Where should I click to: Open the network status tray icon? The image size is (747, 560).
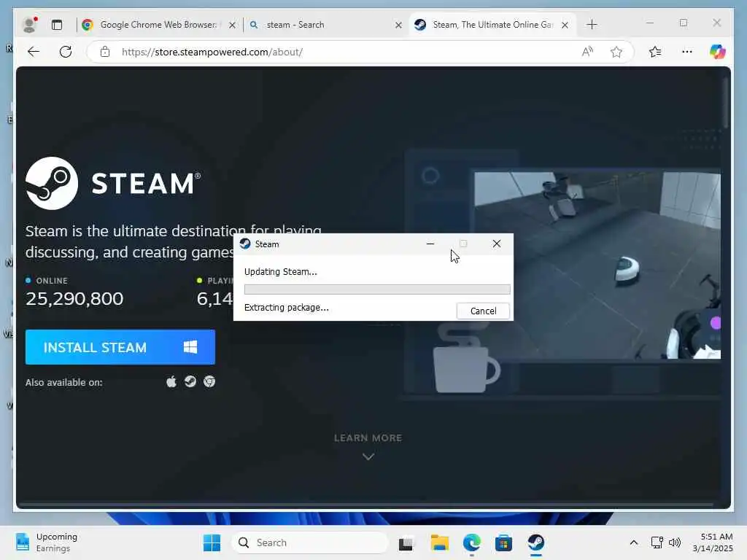click(x=657, y=542)
